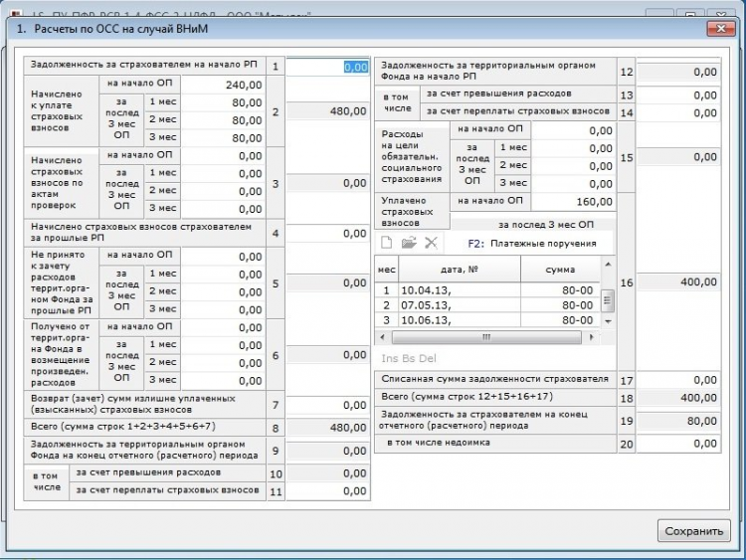Click payments table scroll right arrow
Viewport: 746px width, 560px height.
click(592, 337)
